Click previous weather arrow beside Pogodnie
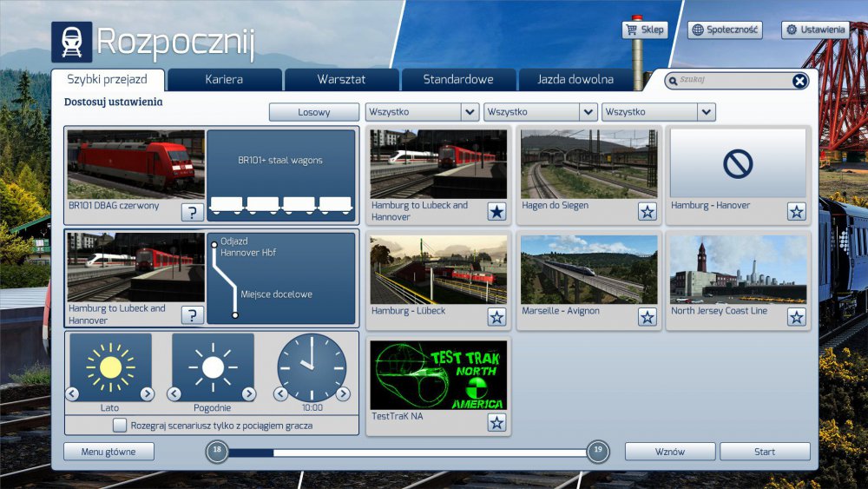868x489 pixels. pos(174,394)
